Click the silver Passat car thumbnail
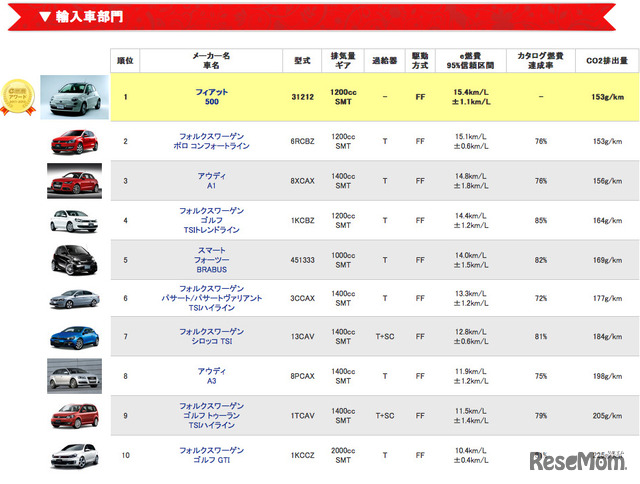640x484 pixels. 74,299
